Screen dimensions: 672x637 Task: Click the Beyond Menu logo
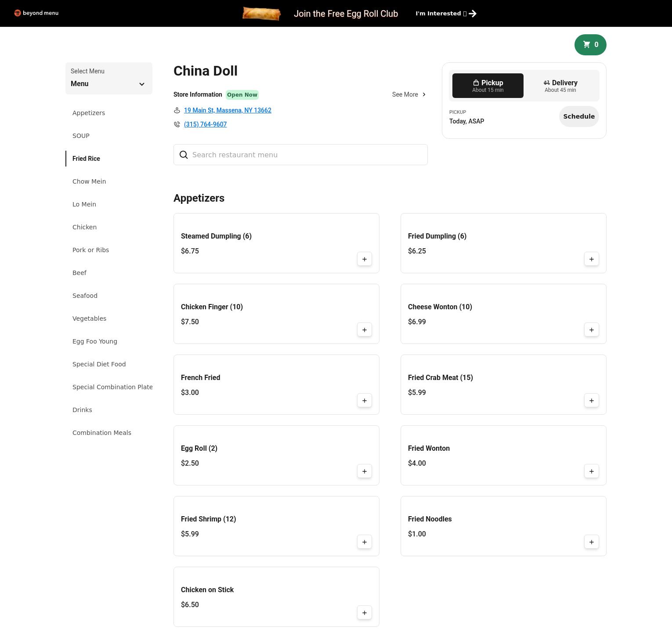36,13
